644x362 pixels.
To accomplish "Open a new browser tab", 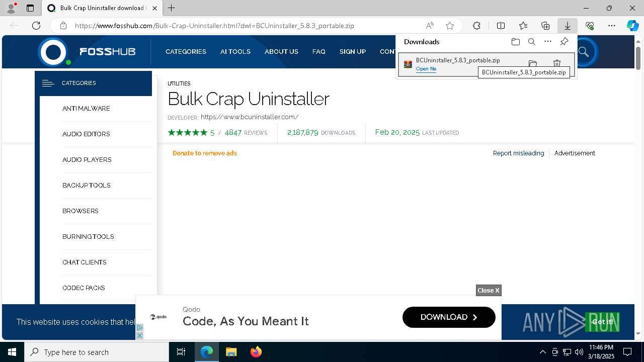I will [x=172, y=8].
